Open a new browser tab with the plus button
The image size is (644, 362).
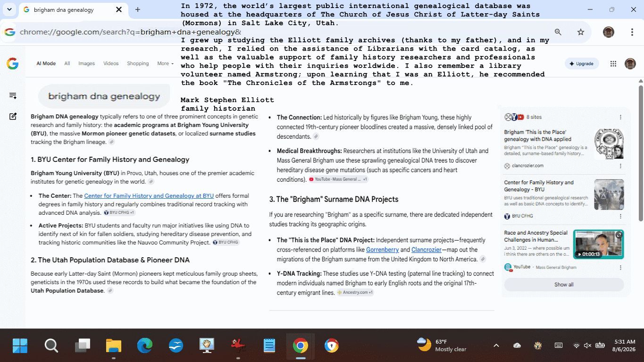coord(138,9)
